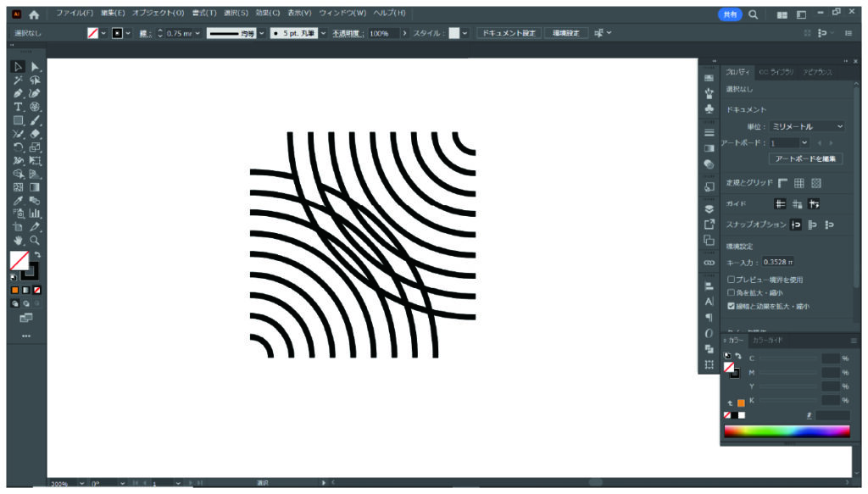Select the Zoom tool

point(35,241)
